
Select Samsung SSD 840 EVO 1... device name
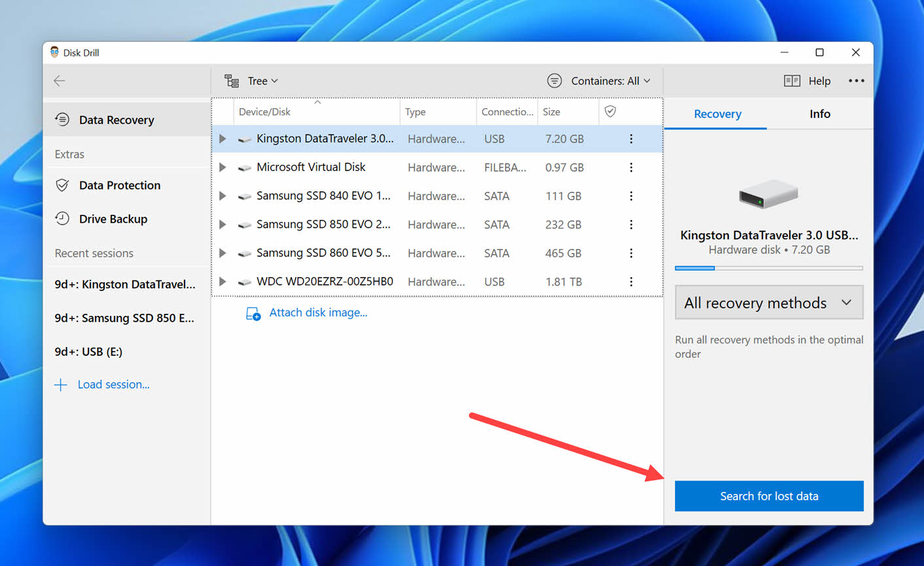click(x=323, y=195)
